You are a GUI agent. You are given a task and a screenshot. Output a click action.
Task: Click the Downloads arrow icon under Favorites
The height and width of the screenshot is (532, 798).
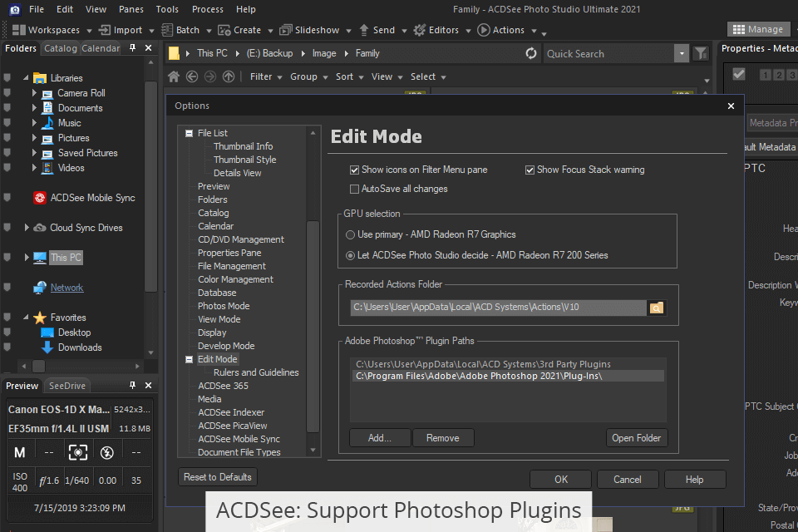tap(47, 347)
